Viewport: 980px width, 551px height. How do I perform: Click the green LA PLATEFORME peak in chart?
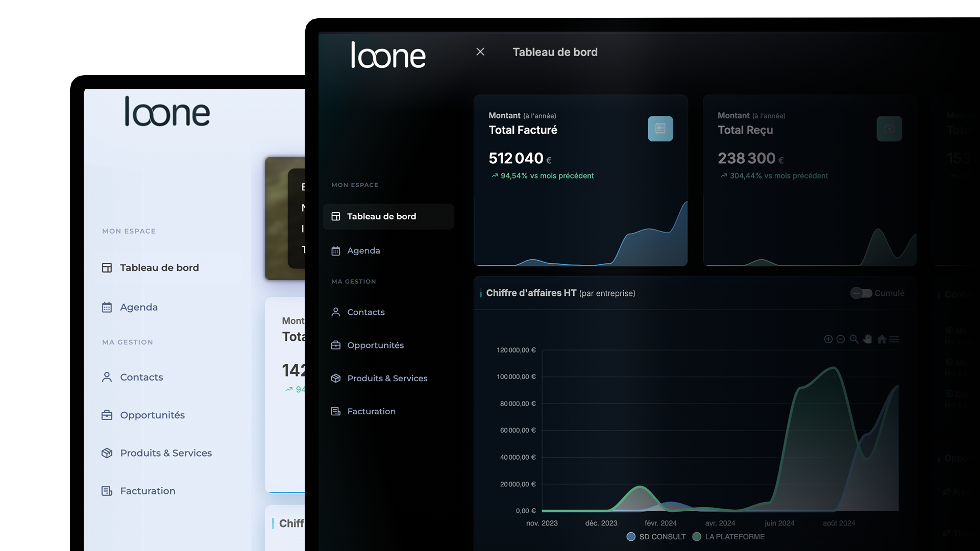pyautogui.click(x=833, y=367)
